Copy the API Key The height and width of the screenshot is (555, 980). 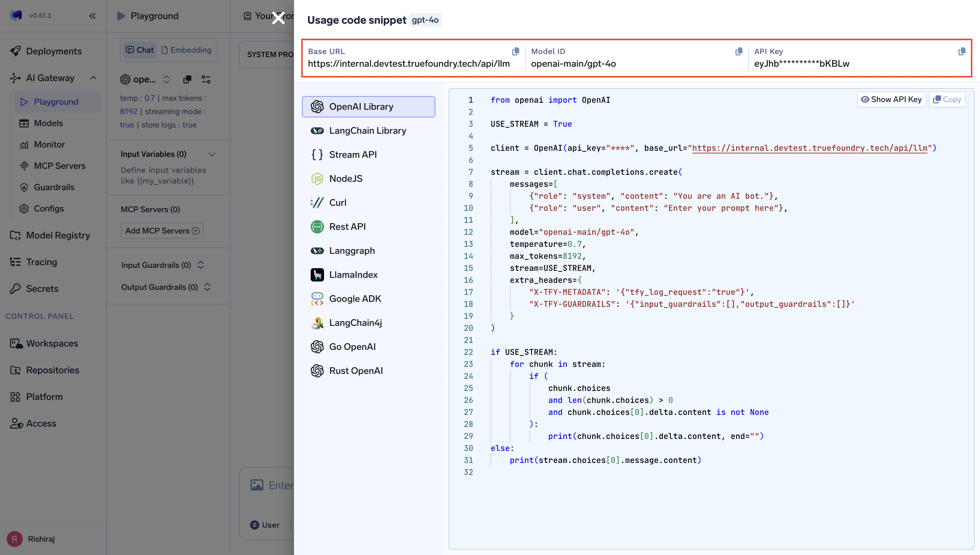(962, 51)
